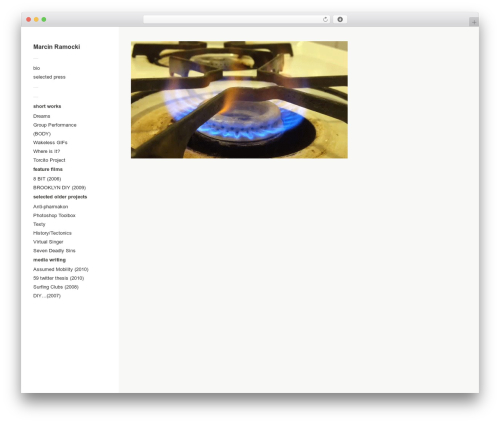Select the selected older projects heading
The height and width of the screenshot is (423, 500).
(x=60, y=197)
